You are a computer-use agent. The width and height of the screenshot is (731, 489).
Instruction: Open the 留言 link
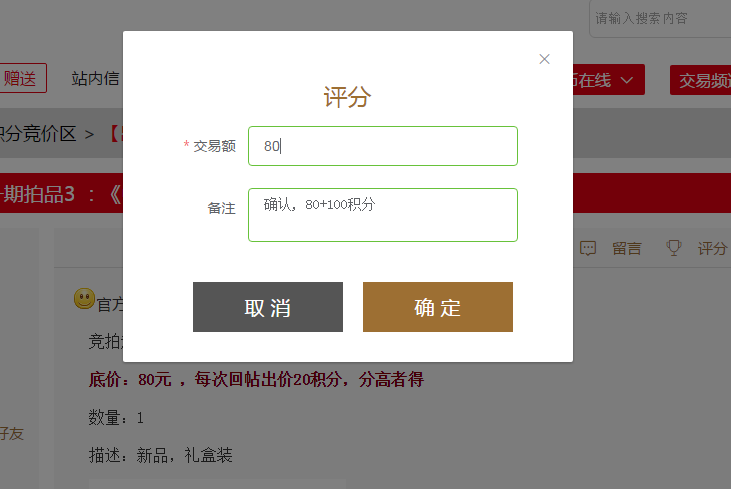[627, 248]
